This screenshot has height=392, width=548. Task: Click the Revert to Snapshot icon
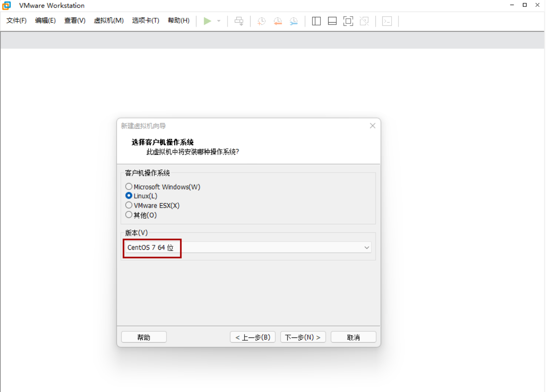(278, 21)
